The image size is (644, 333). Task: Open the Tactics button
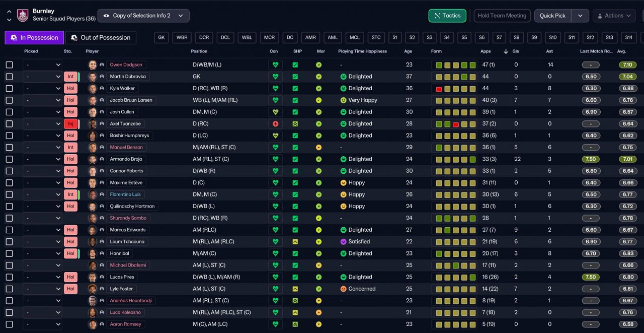(447, 16)
